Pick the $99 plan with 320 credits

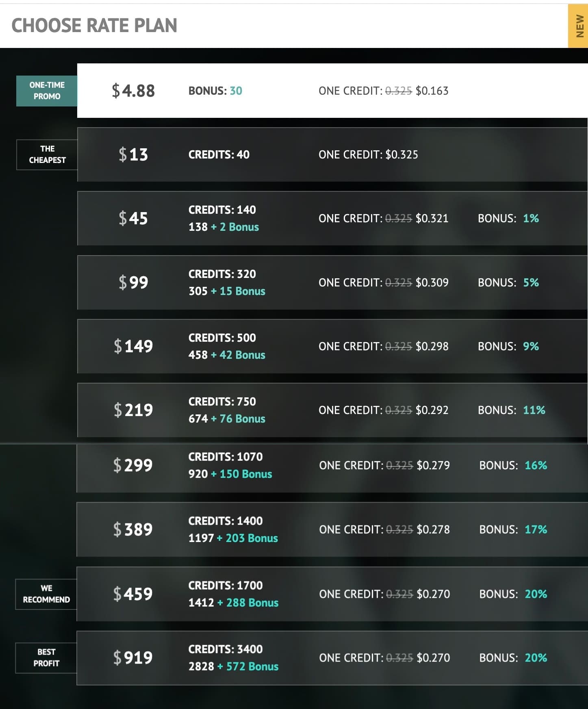[332, 282]
